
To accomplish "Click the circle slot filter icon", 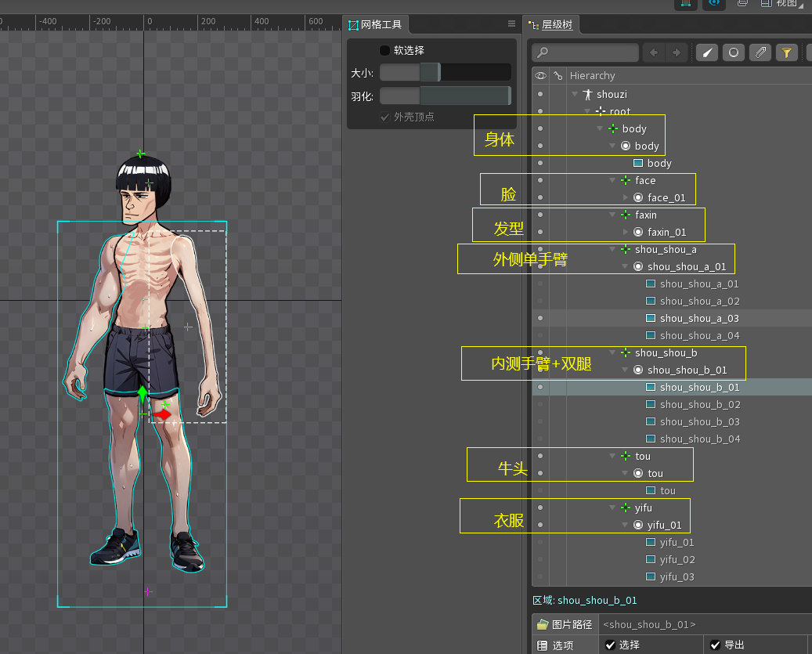I will (x=734, y=52).
